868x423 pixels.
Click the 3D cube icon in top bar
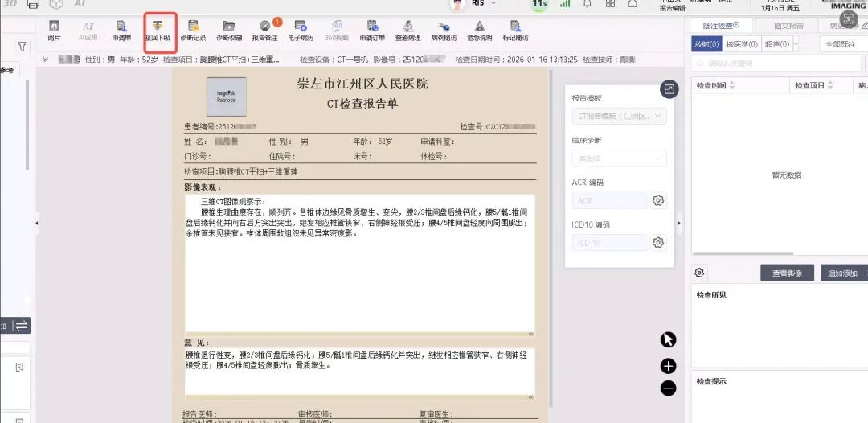[56, 4]
